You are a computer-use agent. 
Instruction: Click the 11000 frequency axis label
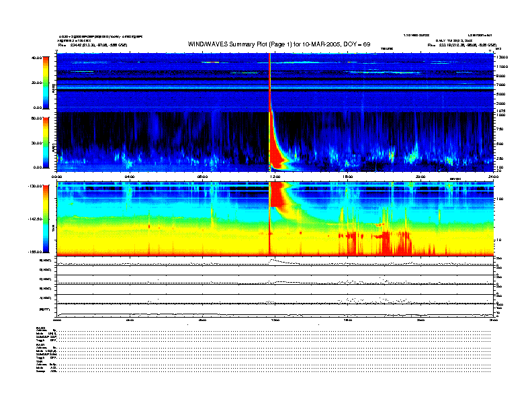(x=502, y=66)
